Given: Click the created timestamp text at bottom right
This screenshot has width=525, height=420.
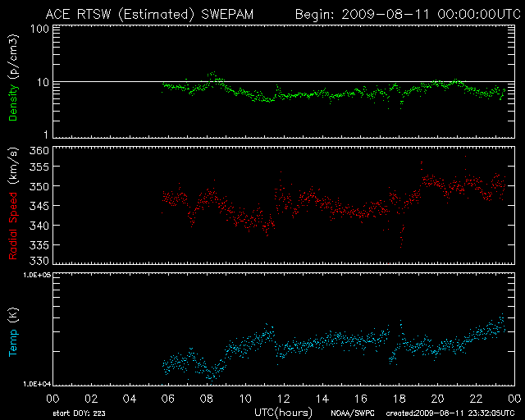Looking at the screenshot, I should coord(450,413).
